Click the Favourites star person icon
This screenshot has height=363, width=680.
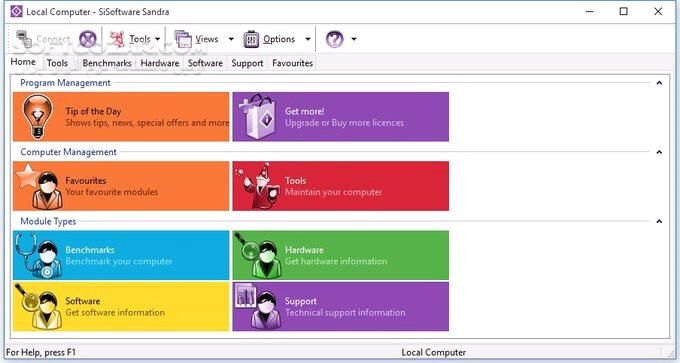pyautogui.click(x=40, y=186)
